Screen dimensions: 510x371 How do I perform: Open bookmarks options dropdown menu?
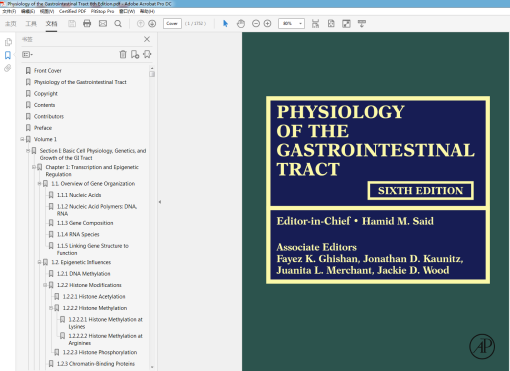(x=27, y=54)
